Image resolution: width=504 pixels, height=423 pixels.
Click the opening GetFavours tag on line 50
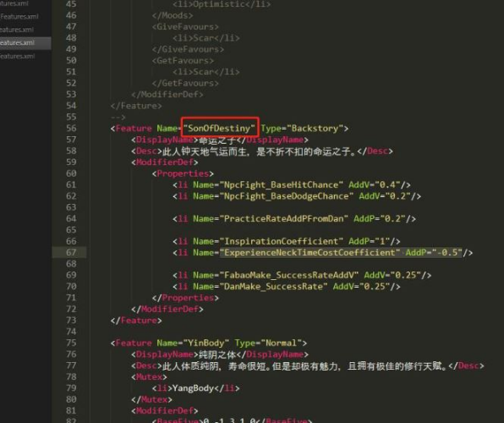183,60
